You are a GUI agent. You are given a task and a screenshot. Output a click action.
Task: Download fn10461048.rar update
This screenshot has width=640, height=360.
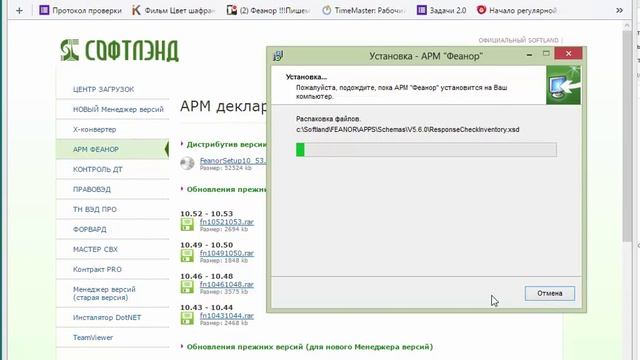tap(227, 284)
